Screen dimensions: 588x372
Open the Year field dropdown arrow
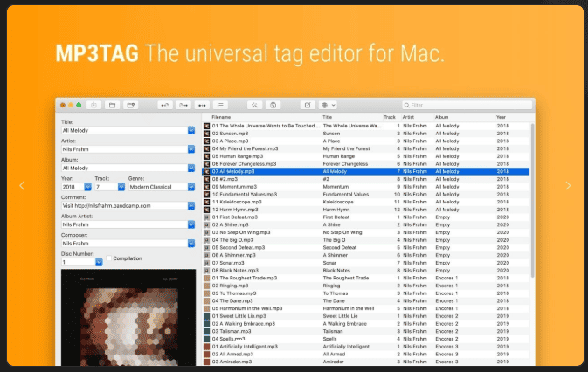click(87, 187)
